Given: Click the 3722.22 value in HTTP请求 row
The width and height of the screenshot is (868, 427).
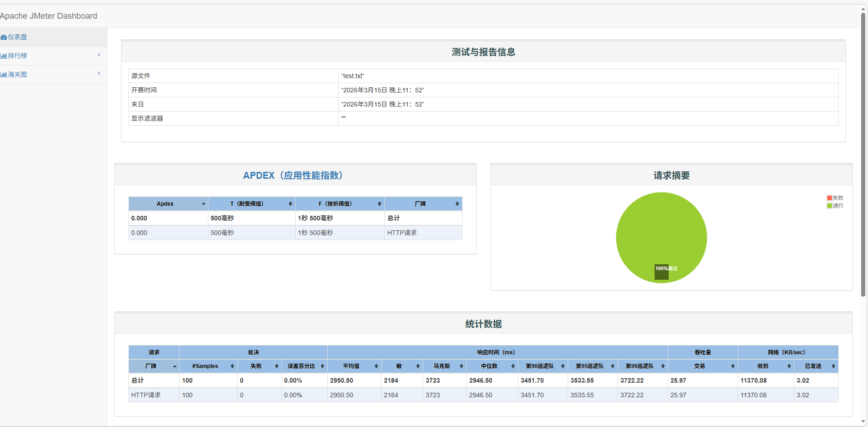Looking at the screenshot, I should (x=632, y=395).
